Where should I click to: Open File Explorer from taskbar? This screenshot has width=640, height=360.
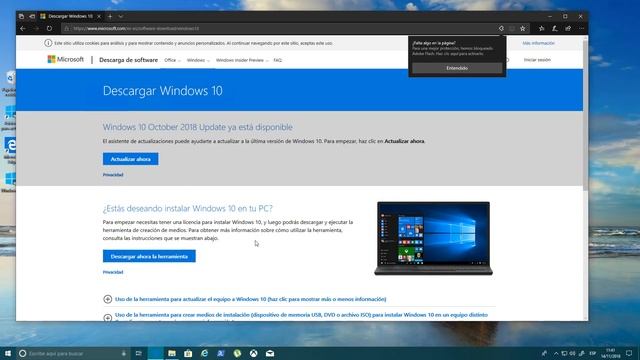coord(172,353)
